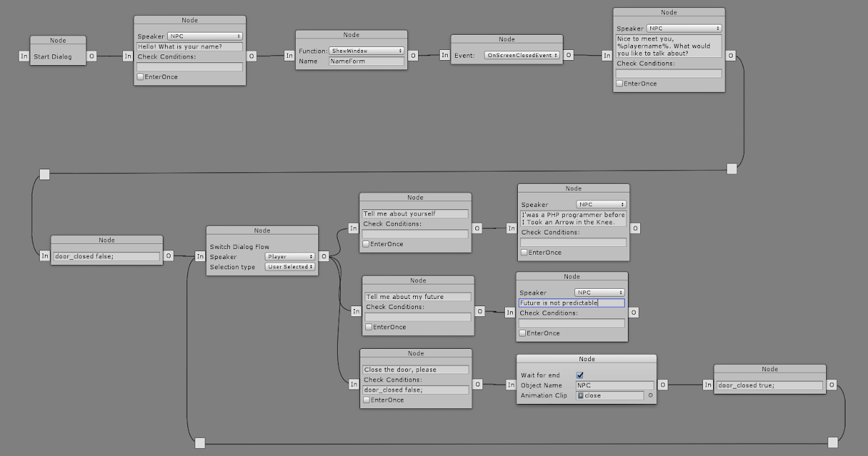This screenshot has width=868, height=456.
Task: Click the In connector of the ShowWindow node
Action: pyautogui.click(x=289, y=55)
